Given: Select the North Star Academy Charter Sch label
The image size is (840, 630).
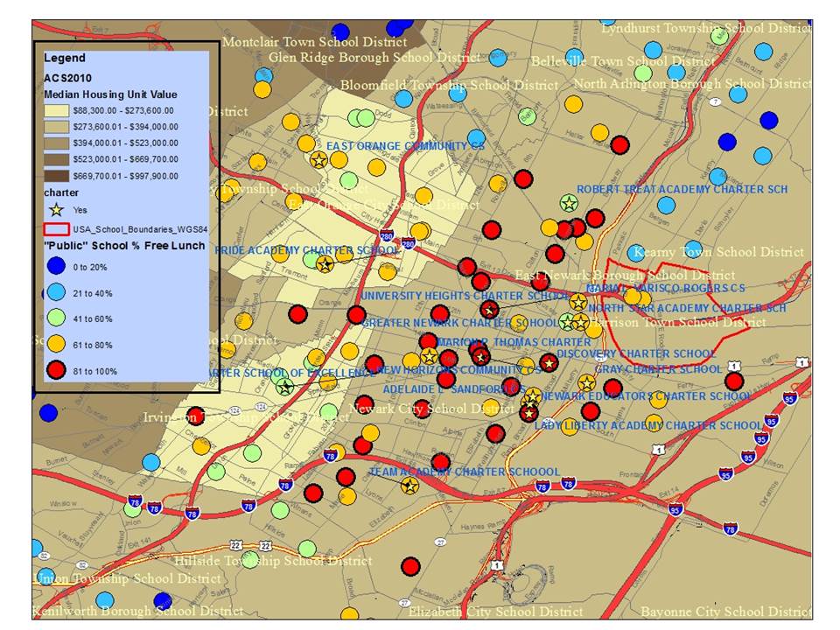Looking at the screenshot, I should [x=687, y=308].
